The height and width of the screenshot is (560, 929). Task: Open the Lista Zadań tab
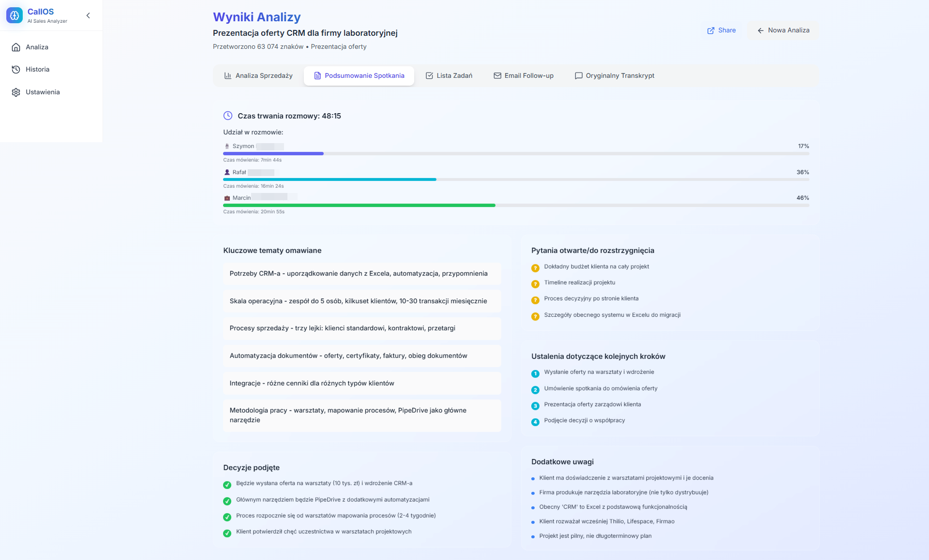coord(449,75)
